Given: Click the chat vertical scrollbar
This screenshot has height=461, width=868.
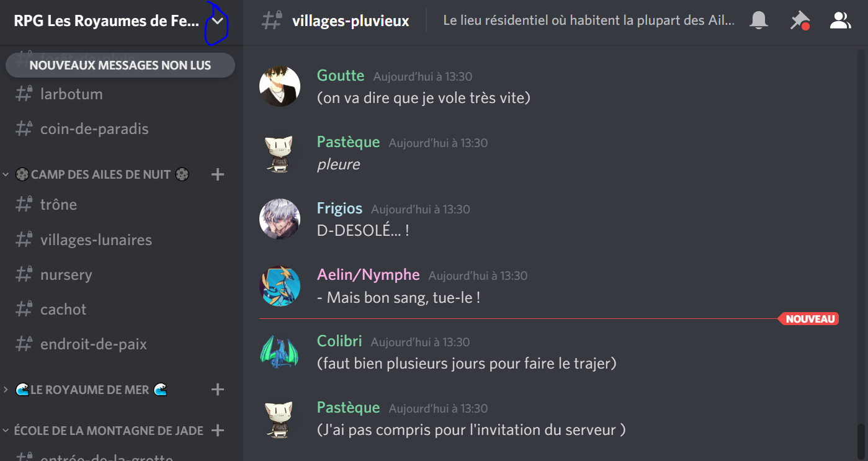Looking at the screenshot, I should [x=861, y=441].
